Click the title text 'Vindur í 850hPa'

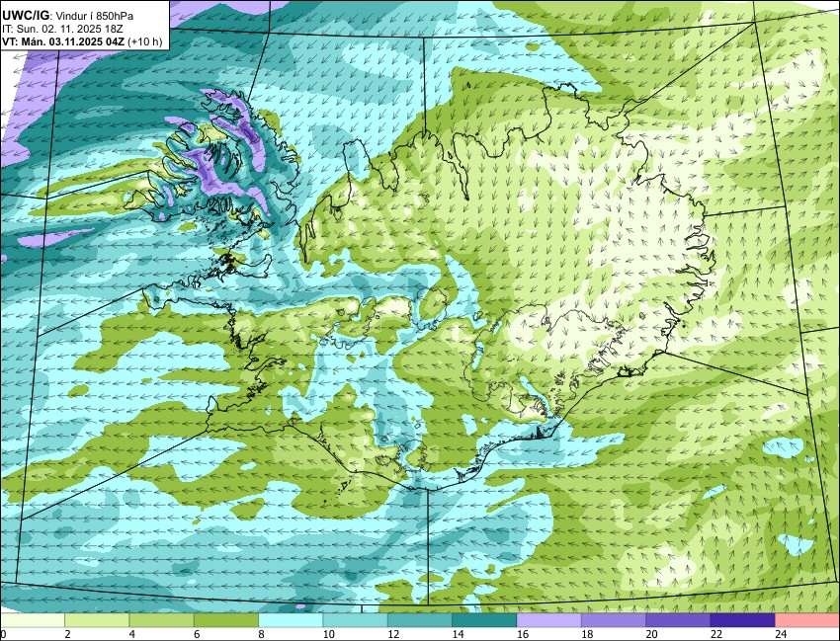95,16
